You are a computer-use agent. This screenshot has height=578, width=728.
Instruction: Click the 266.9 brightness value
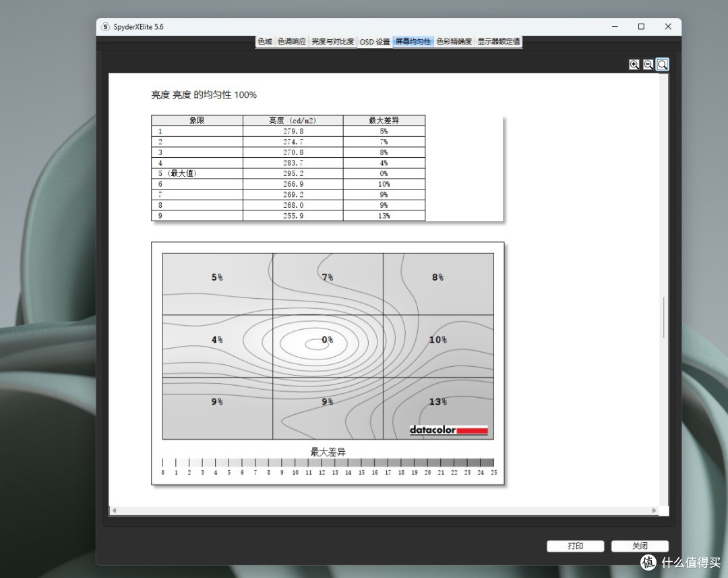tap(293, 184)
